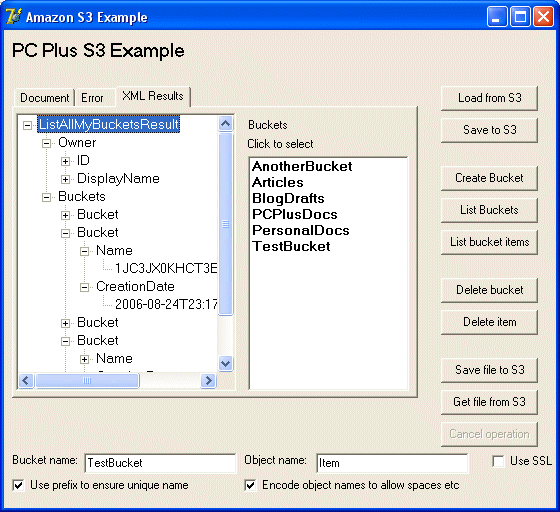
Task: Expand the DisplayName tree node
Action: [x=65, y=179]
